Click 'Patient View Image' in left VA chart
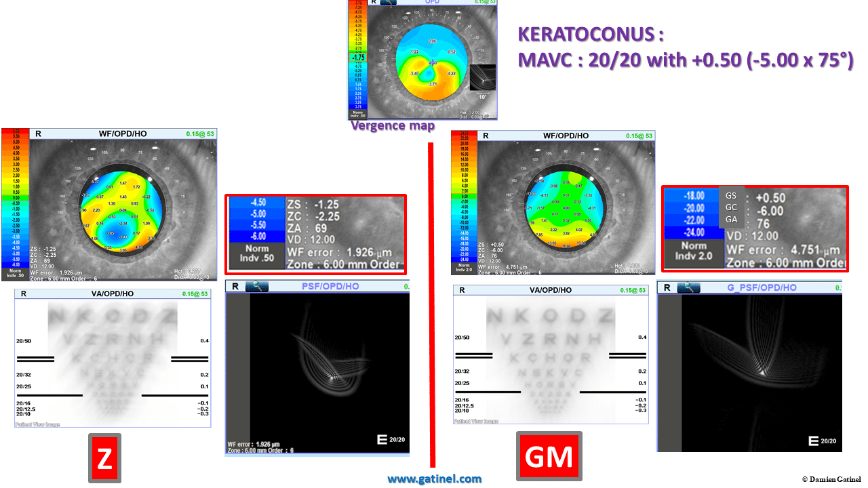This screenshot has width=868, height=488. [38, 424]
